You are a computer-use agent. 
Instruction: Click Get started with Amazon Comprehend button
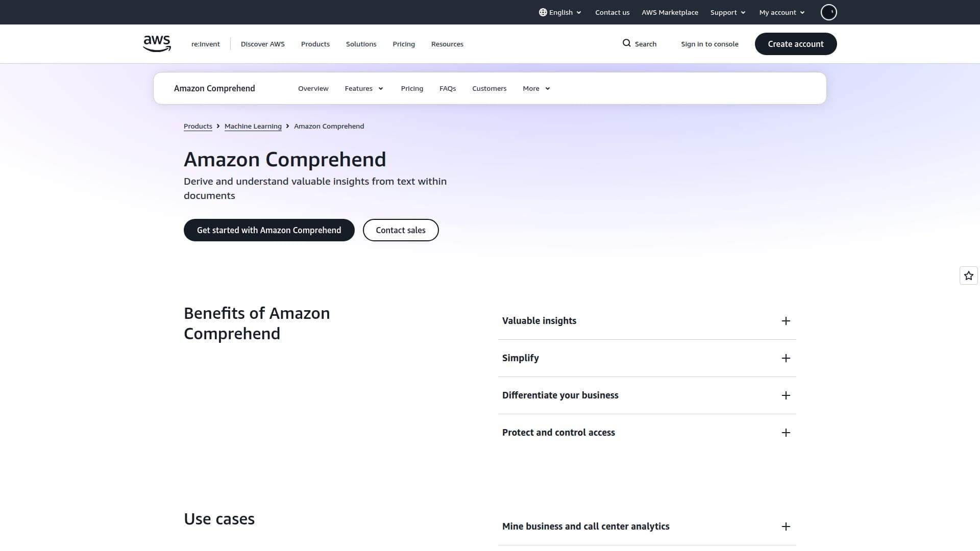pyautogui.click(x=269, y=230)
